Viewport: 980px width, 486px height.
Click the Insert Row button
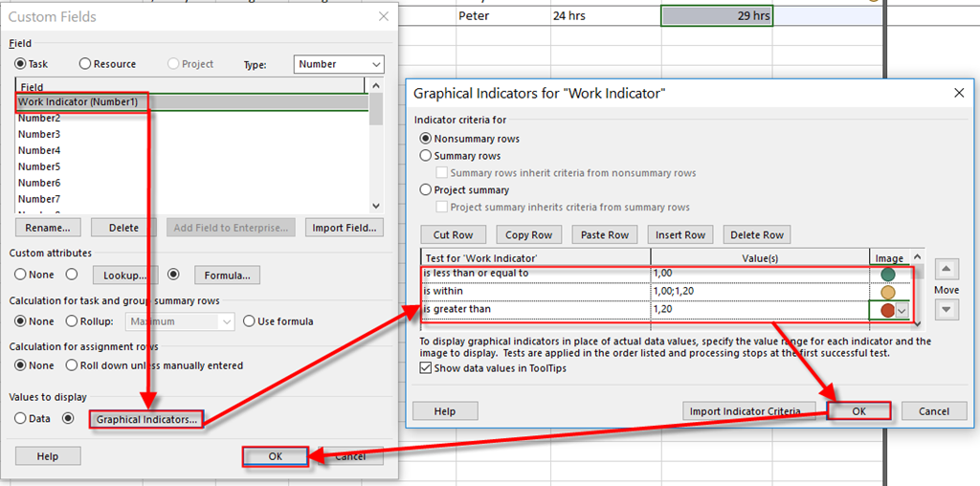(x=680, y=235)
